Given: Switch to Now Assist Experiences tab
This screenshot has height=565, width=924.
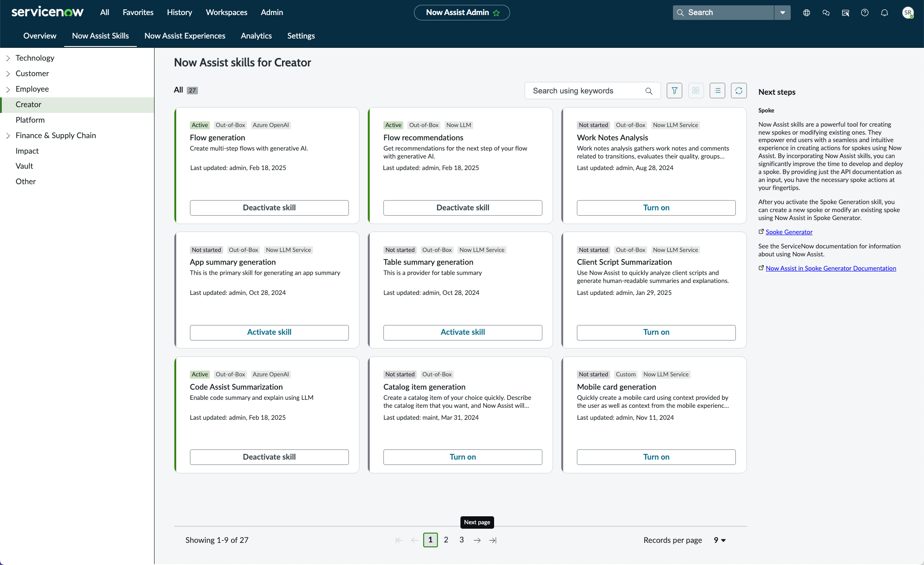Looking at the screenshot, I should click(x=185, y=36).
